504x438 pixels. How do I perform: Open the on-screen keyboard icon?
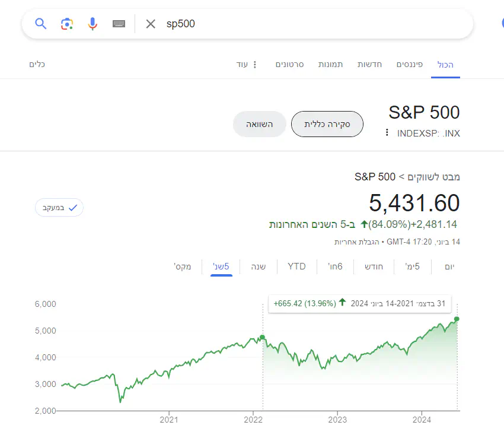click(119, 24)
